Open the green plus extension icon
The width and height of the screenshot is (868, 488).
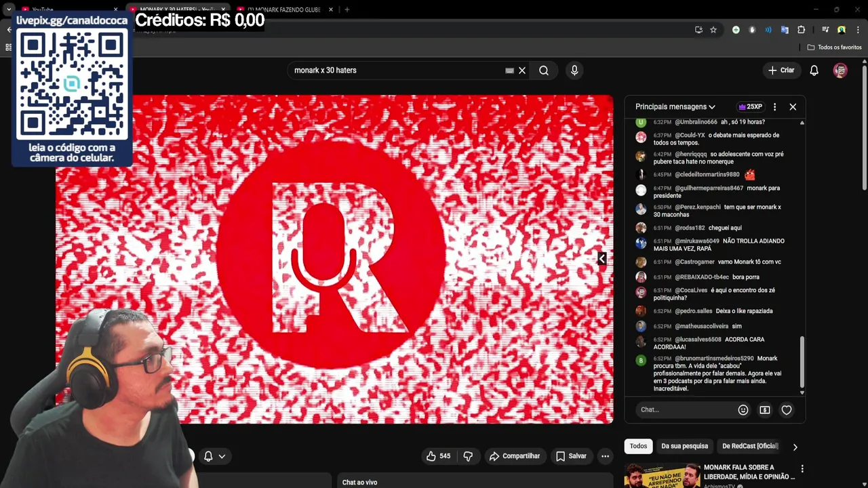(736, 30)
